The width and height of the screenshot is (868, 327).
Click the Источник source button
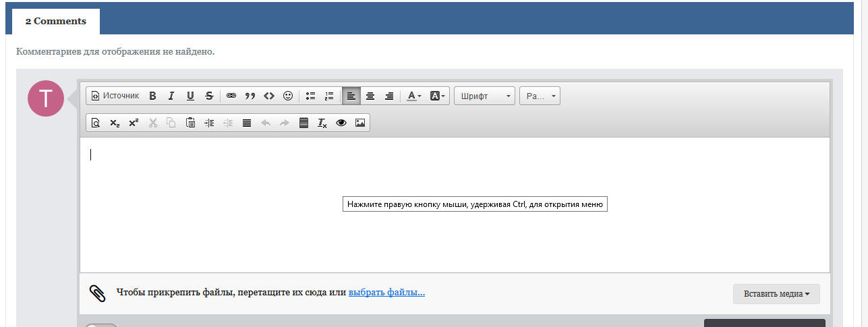115,96
